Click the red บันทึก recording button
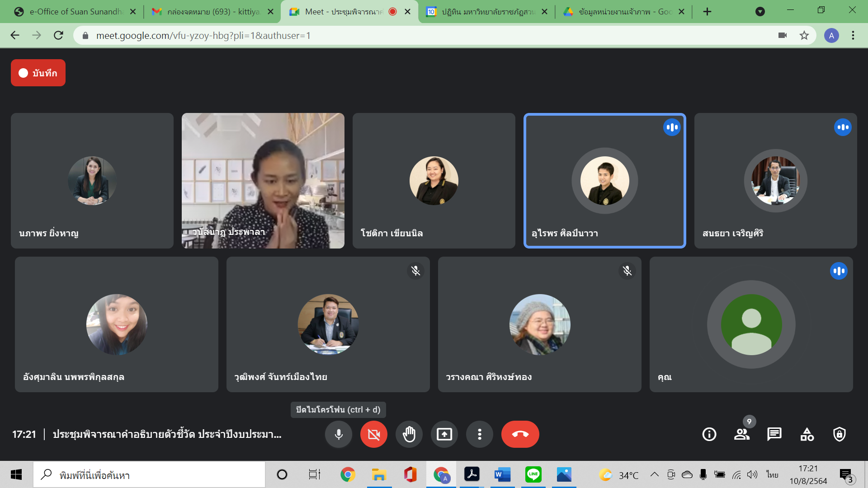The width and height of the screenshot is (868, 488). click(x=38, y=73)
